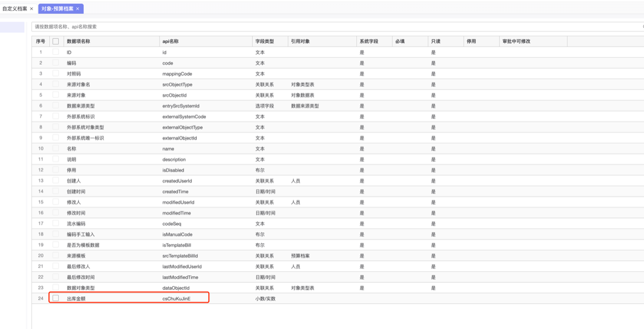Tick the checkbox in the ID row
This screenshot has width=644, height=329.
click(55, 52)
